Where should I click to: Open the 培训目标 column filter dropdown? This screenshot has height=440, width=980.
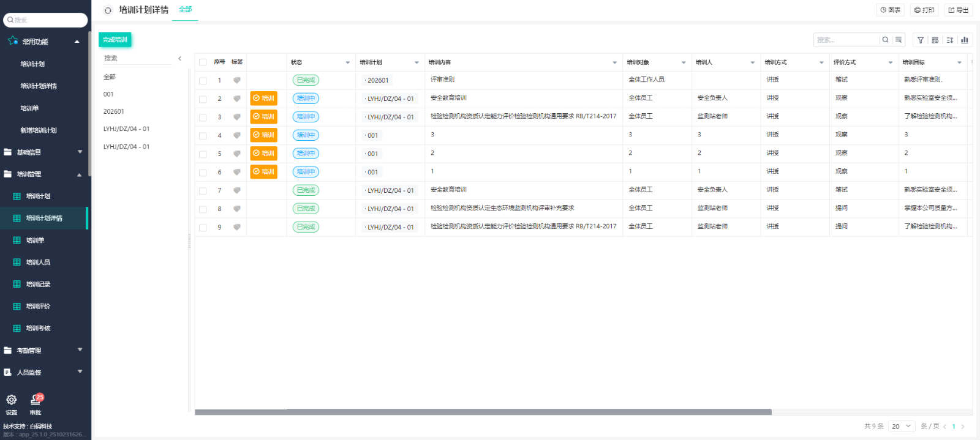(959, 62)
